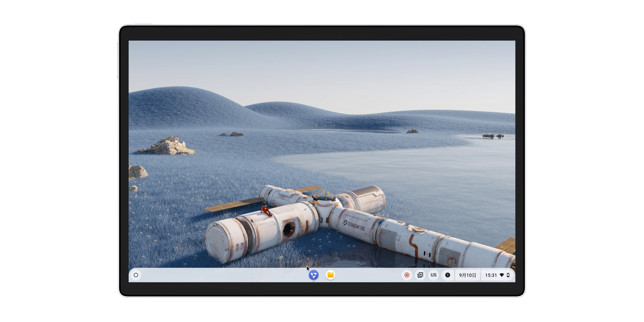Stop the screen recording
Image resolution: width=644 pixels, height=322 pixels.
click(x=407, y=275)
